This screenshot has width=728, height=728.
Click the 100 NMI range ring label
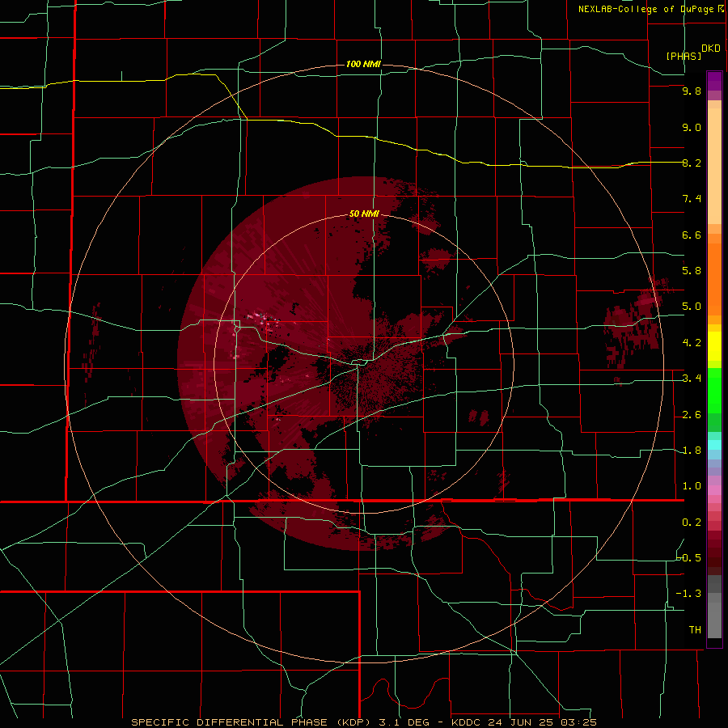click(363, 64)
